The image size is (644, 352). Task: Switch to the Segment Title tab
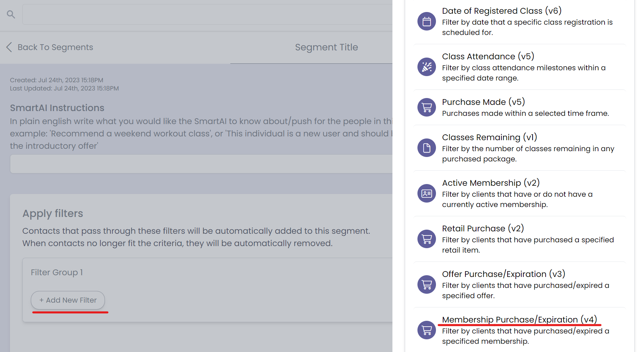[x=326, y=47]
